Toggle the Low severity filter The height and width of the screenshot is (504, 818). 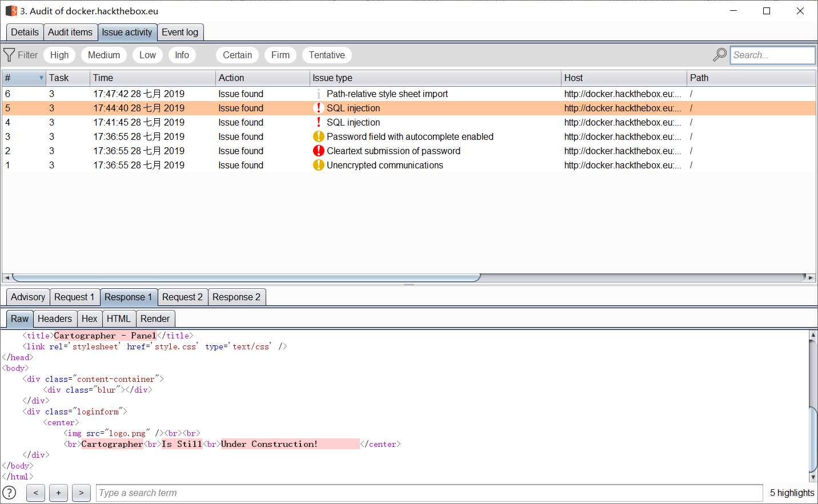point(147,55)
